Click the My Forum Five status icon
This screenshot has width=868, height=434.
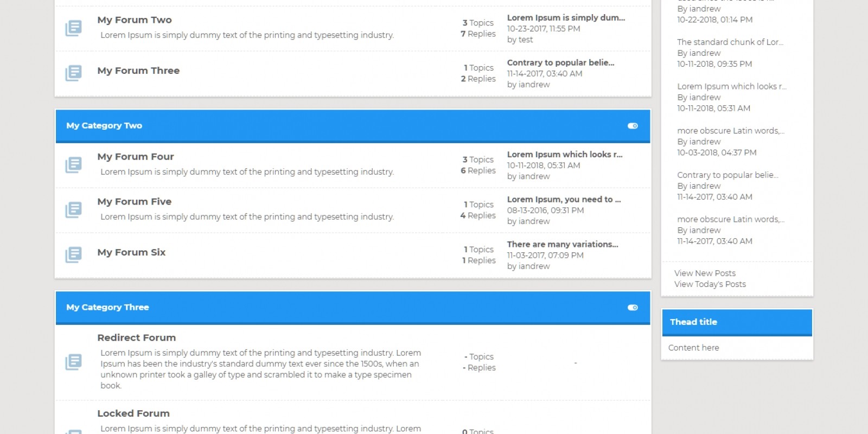point(73,209)
